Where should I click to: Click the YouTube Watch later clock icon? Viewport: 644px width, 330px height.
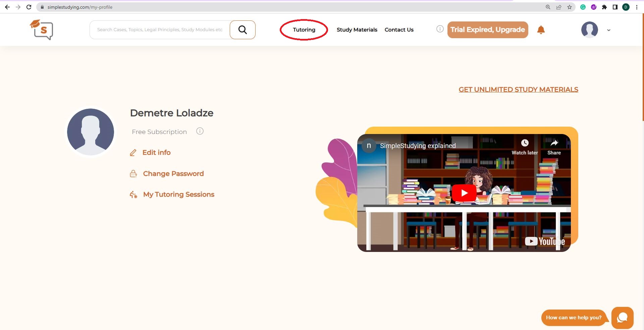coord(525,143)
